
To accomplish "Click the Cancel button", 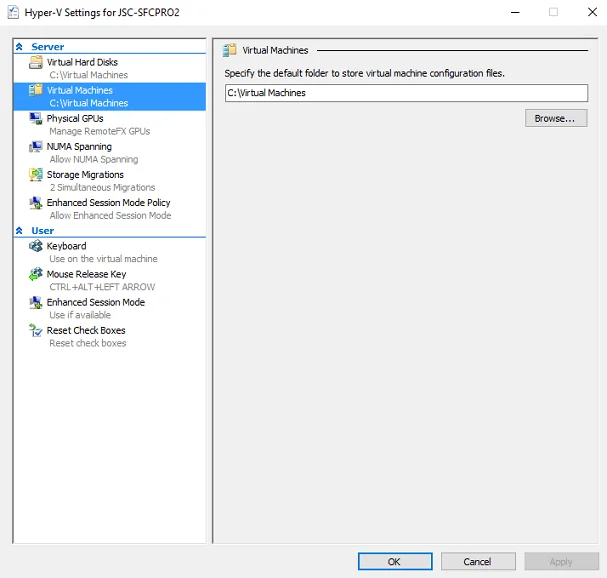I will click(x=478, y=561).
